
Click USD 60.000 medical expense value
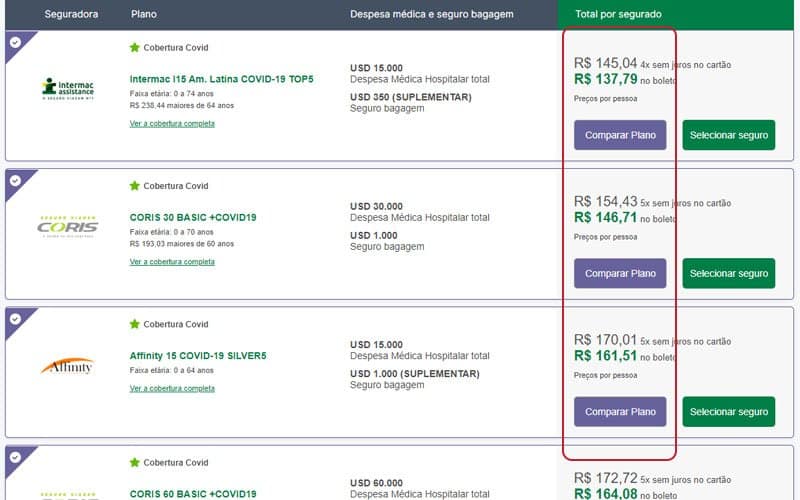(x=376, y=483)
